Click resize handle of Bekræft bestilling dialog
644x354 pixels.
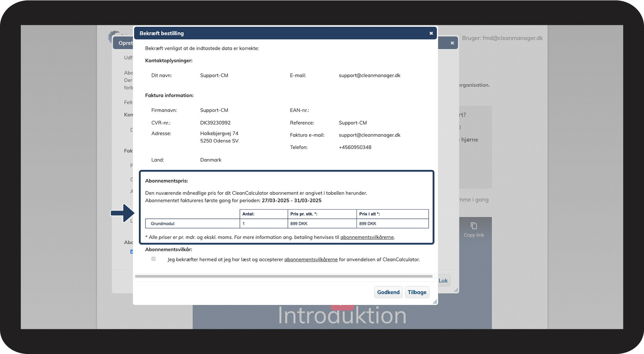point(435,302)
